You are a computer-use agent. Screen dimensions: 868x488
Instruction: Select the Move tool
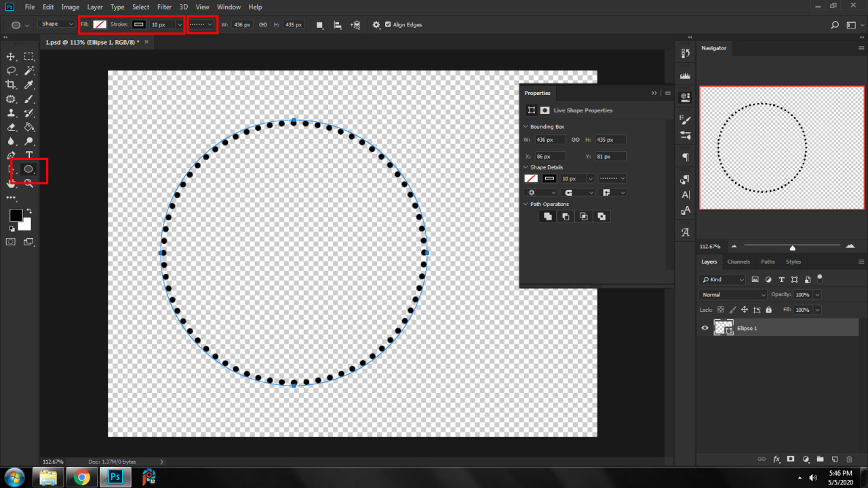coord(11,57)
